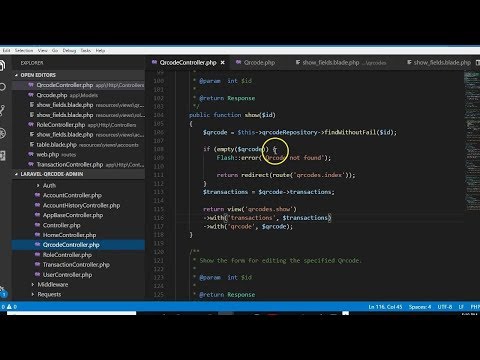
Task: Open the Go menu
Action: point(55,51)
